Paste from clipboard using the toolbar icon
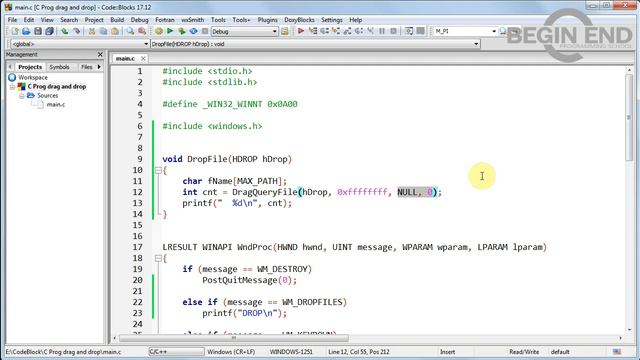640x360 pixels. (115, 31)
